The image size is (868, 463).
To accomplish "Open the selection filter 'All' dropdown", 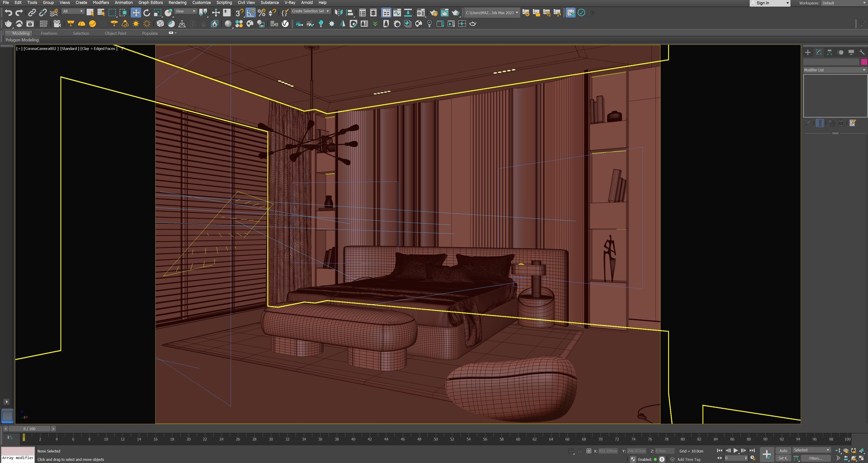I will point(73,11).
